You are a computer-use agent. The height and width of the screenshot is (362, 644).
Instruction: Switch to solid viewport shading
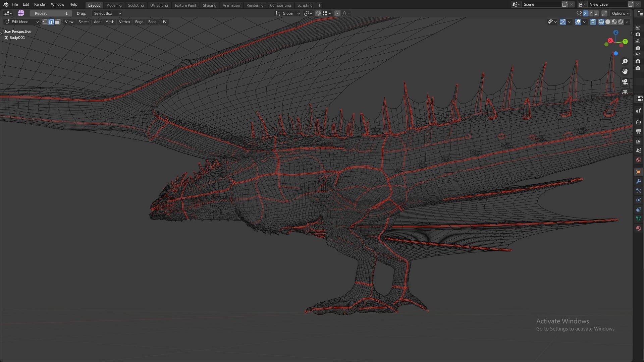click(x=608, y=22)
